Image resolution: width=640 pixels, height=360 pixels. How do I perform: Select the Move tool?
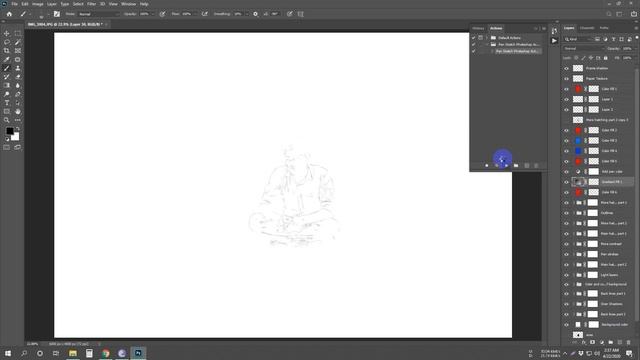7,33
